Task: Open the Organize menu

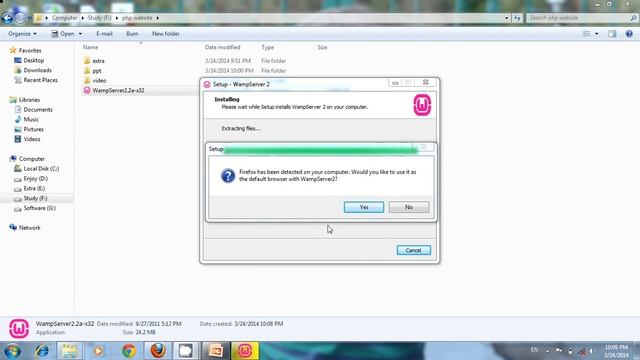Action: [x=22, y=34]
